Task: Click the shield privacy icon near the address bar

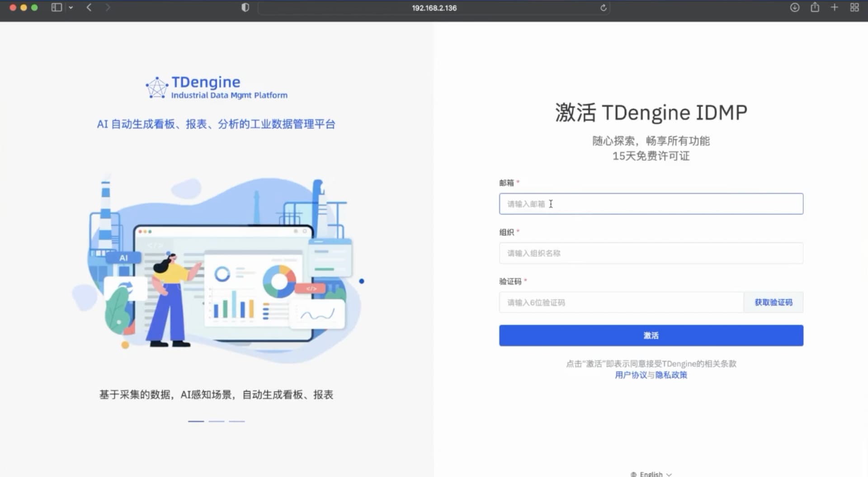Action: (245, 8)
